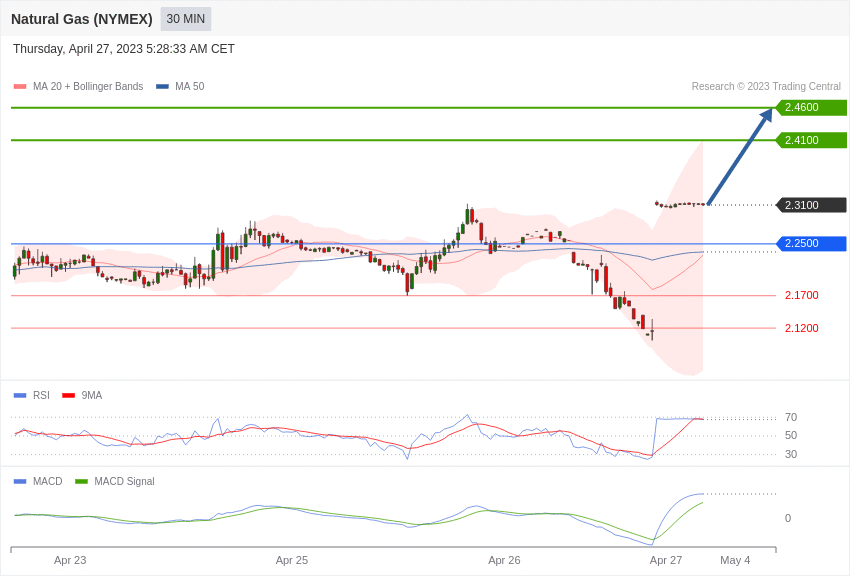
Task: Click the black 2.3100 current price tag
Action: pos(811,205)
